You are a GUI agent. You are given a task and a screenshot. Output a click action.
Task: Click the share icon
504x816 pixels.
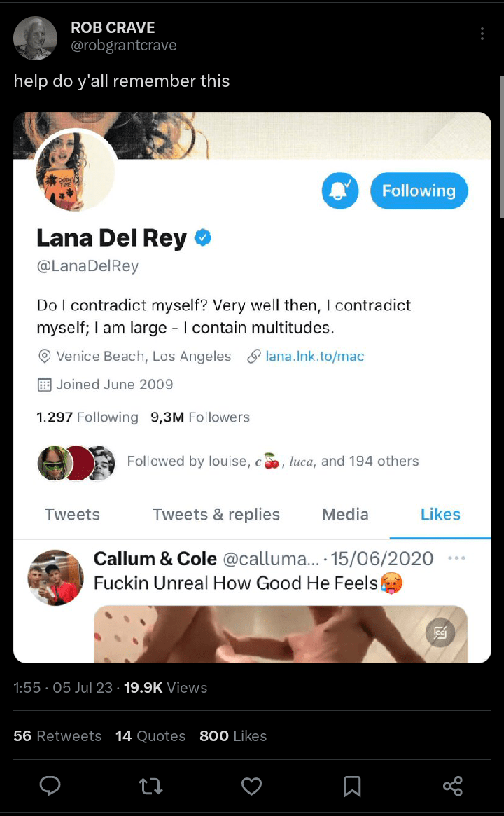click(453, 787)
